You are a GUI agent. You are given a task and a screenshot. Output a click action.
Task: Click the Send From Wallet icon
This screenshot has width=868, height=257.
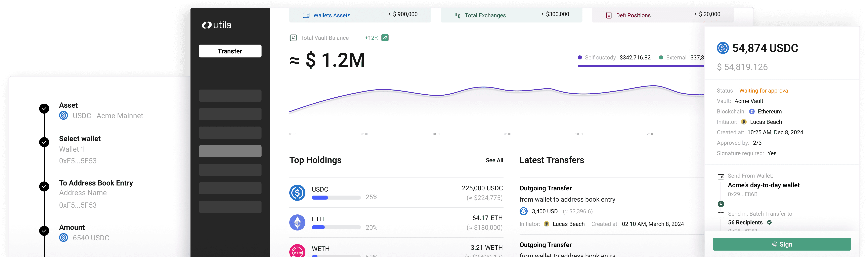click(721, 176)
